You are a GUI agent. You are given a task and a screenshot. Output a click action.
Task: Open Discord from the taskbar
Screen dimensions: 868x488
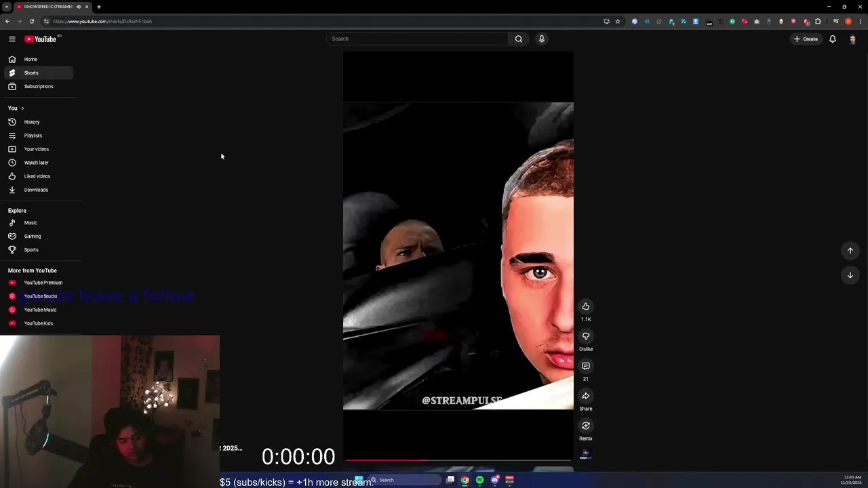coord(495,480)
